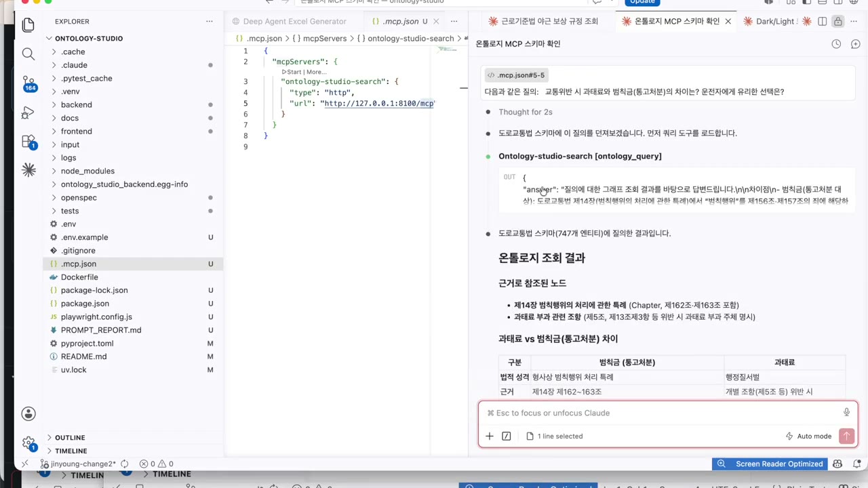Open the Ontology-studio-search ontology_query tool call
Image resolution: width=868 pixels, height=488 pixels.
580,157
